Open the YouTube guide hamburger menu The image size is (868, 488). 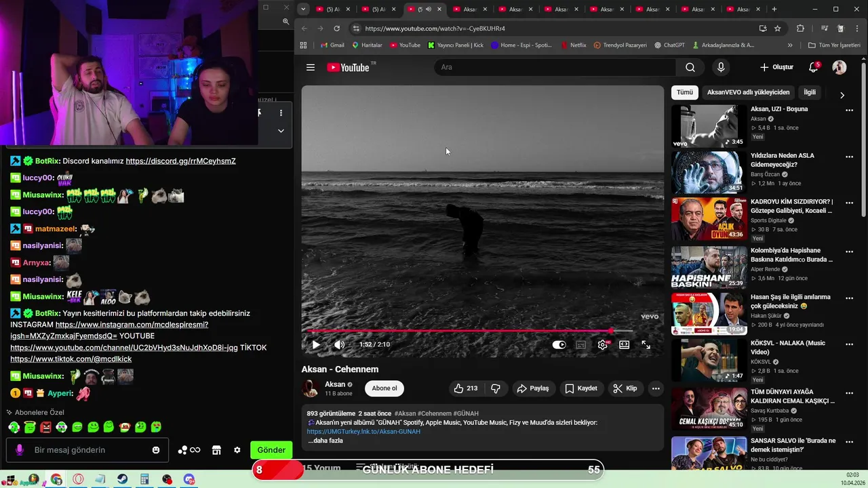click(x=311, y=67)
